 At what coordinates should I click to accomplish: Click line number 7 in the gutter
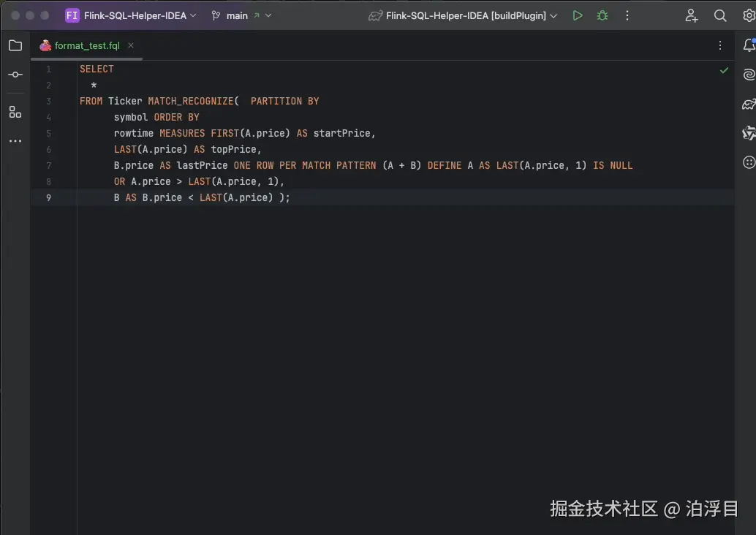48,165
